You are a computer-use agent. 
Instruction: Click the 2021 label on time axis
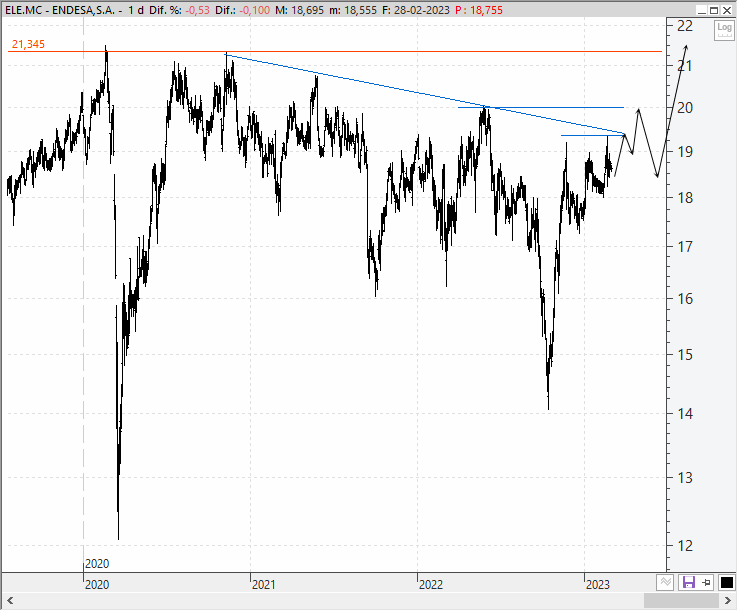[x=264, y=585]
